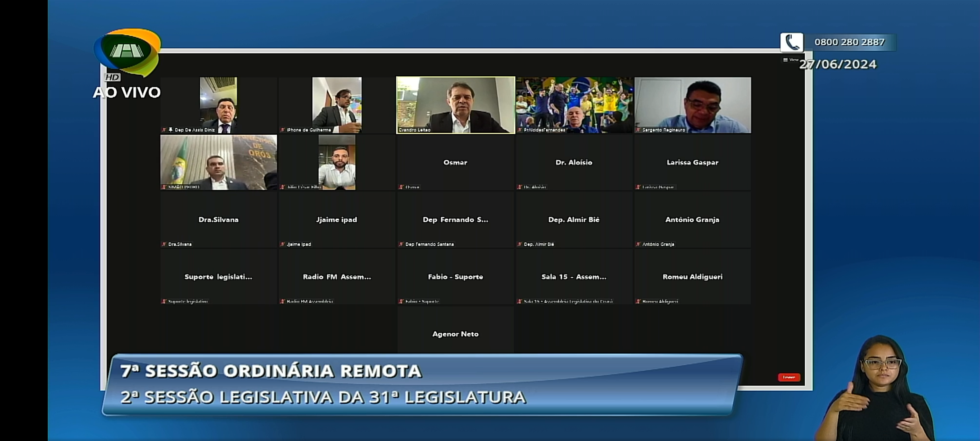Click the Evandro Leitao name label
980x441 pixels.
coord(414,130)
